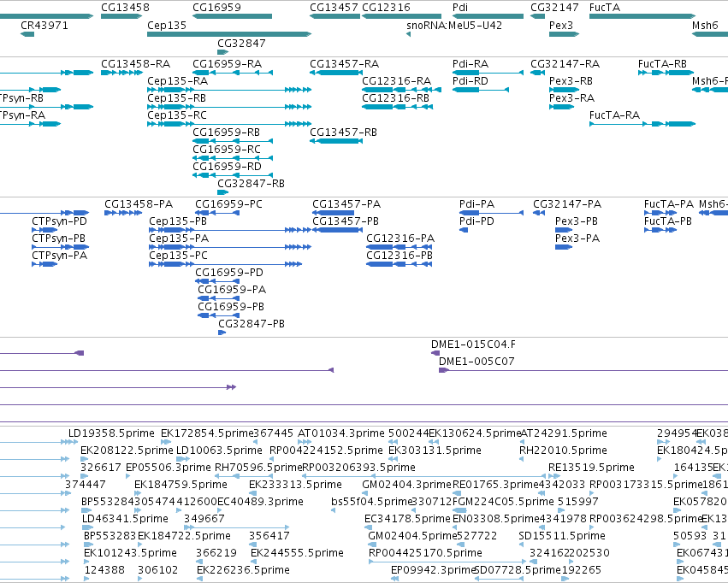Image resolution: width=728 pixels, height=583 pixels.
Task: Click the CG13457-RA transcript label
Action: click(x=345, y=63)
